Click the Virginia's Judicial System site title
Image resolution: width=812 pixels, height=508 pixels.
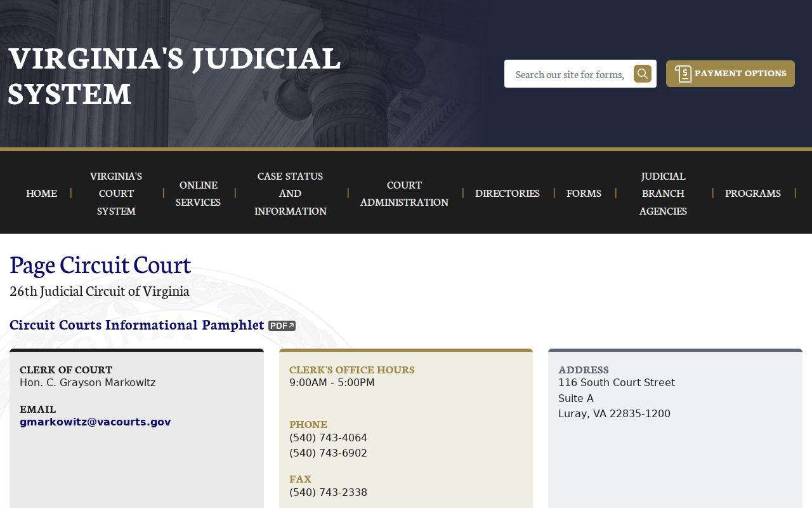pos(174,75)
